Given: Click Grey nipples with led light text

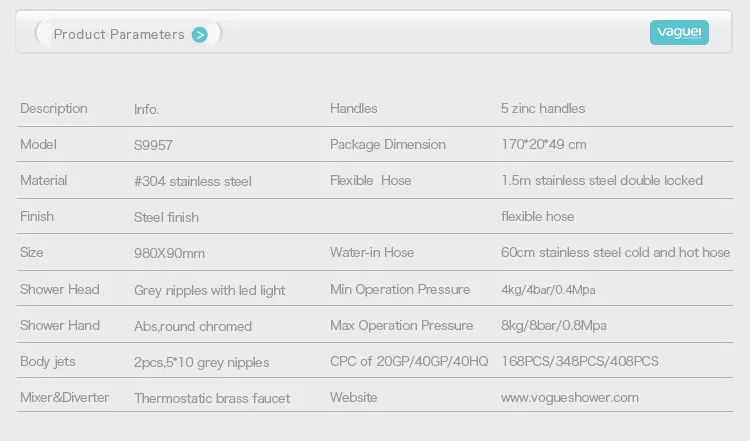Looking at the screenshot, I should pos(210,290).
